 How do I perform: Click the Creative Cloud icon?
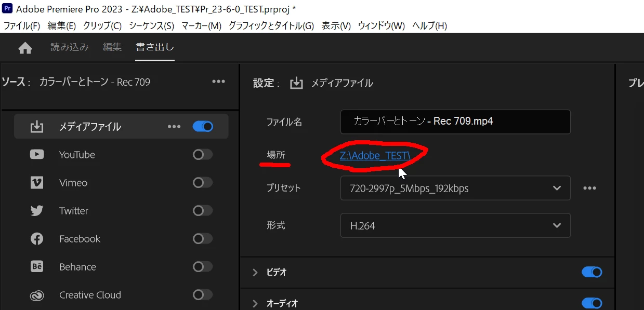(37, 295)
